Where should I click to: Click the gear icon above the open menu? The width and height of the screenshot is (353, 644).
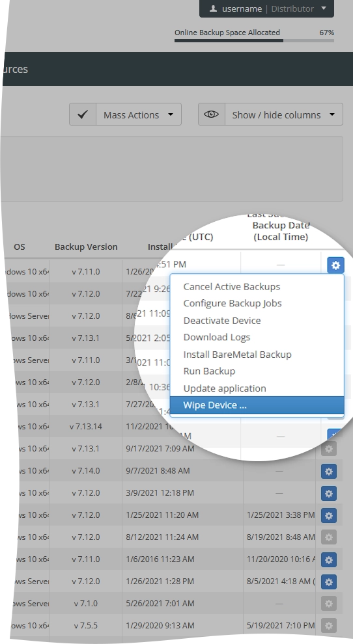335,265
